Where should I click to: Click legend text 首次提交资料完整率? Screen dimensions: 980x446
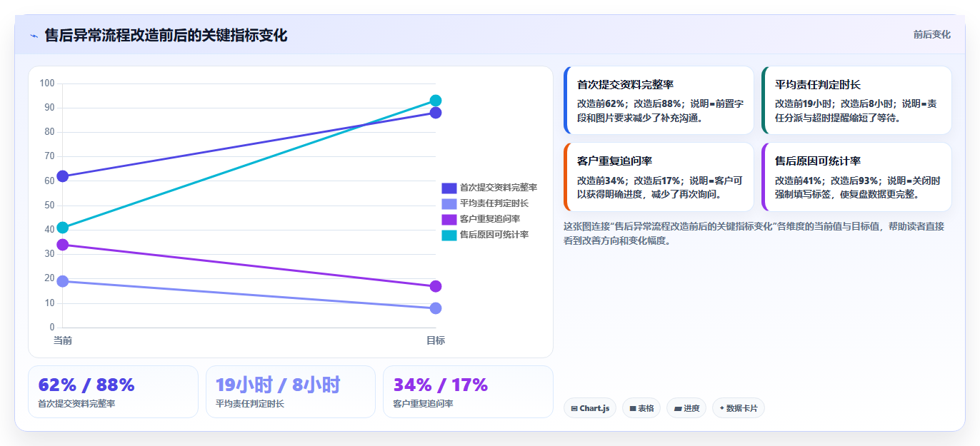tap(499, 188)
